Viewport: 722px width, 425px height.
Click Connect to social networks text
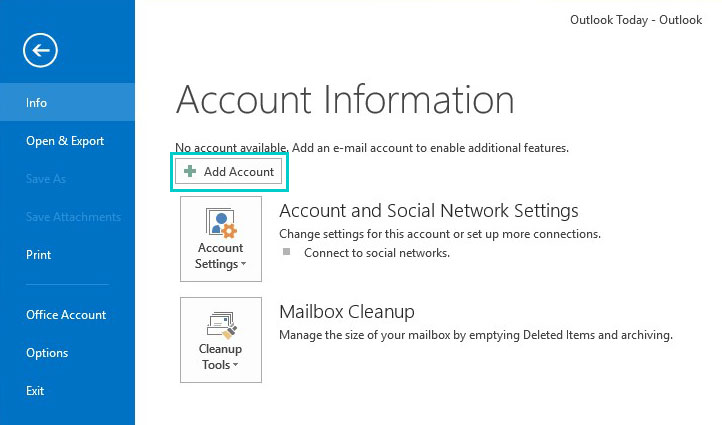377,253
